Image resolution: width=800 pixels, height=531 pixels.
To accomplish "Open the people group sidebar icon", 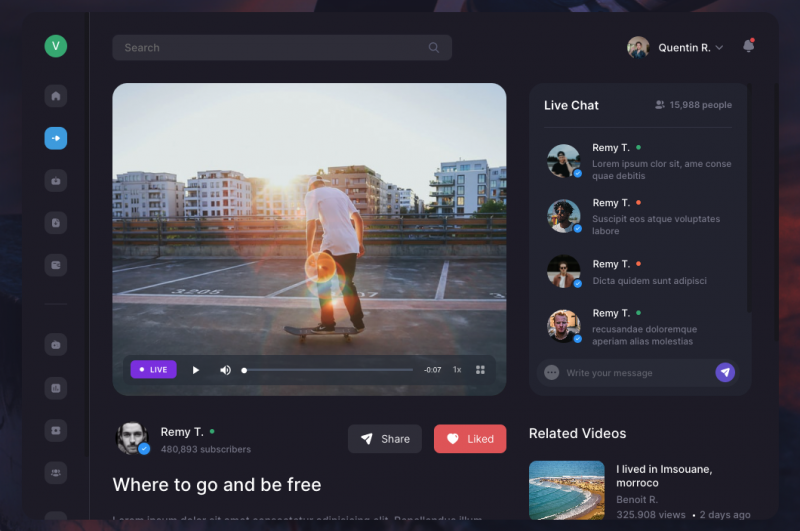I will 56,473.
